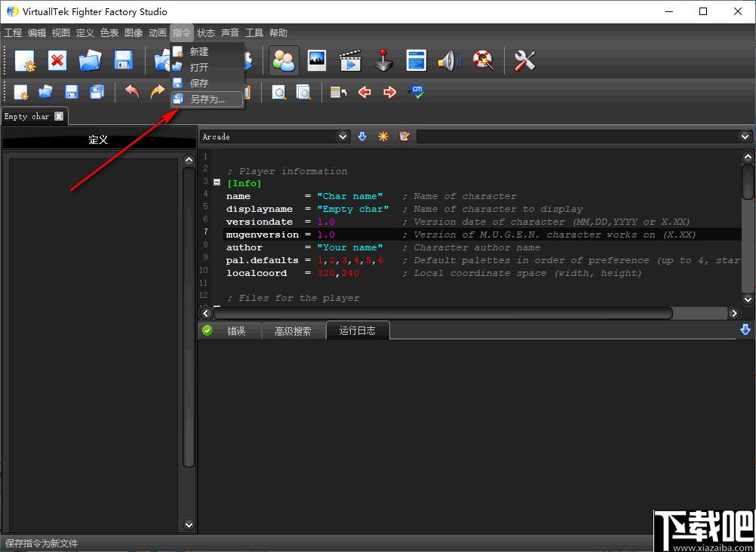Open the 帮助 menu
The width and height of the screenshot is (756, 552).
click(278, 32)
